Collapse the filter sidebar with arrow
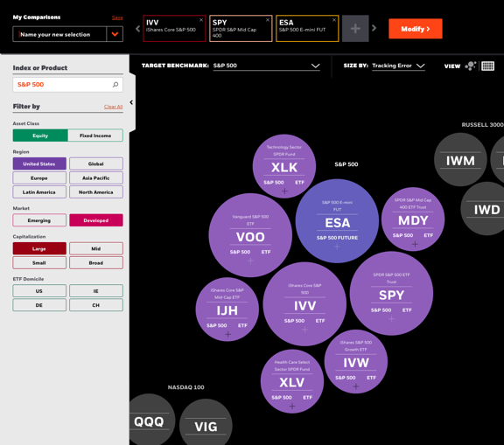The width and height of the screenshot is (504, 445). 131,102
